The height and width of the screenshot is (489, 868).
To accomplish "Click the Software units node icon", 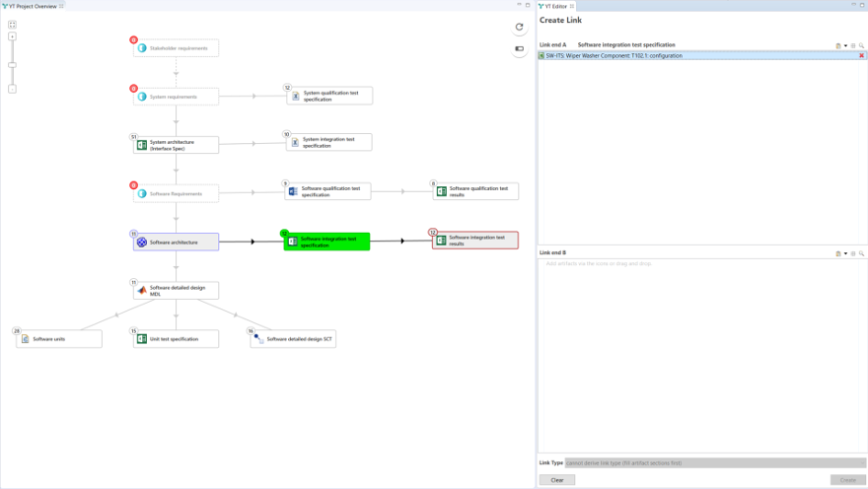I will pyautogui.click(x=25, y=339).
